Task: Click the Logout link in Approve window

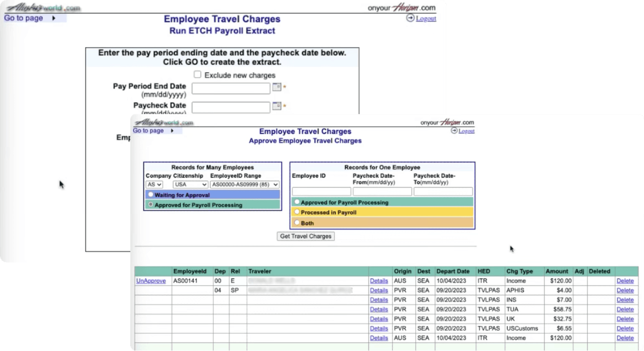Action: coord(467,131)
